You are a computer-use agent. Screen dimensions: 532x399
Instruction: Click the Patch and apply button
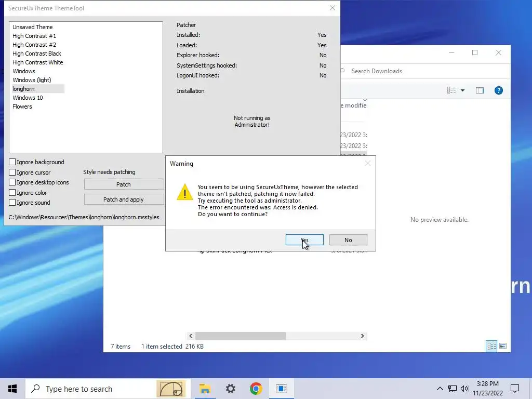click(x=124, y=199)
